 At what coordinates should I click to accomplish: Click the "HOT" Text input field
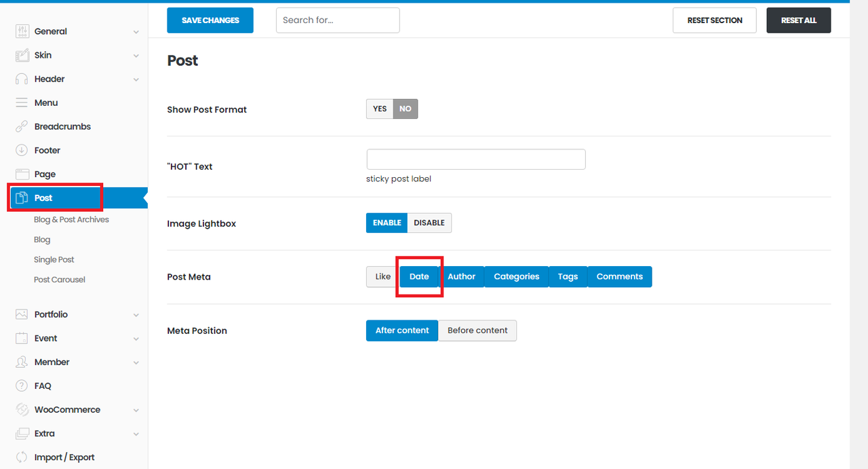pyautogui.click(x=475, y=160)
